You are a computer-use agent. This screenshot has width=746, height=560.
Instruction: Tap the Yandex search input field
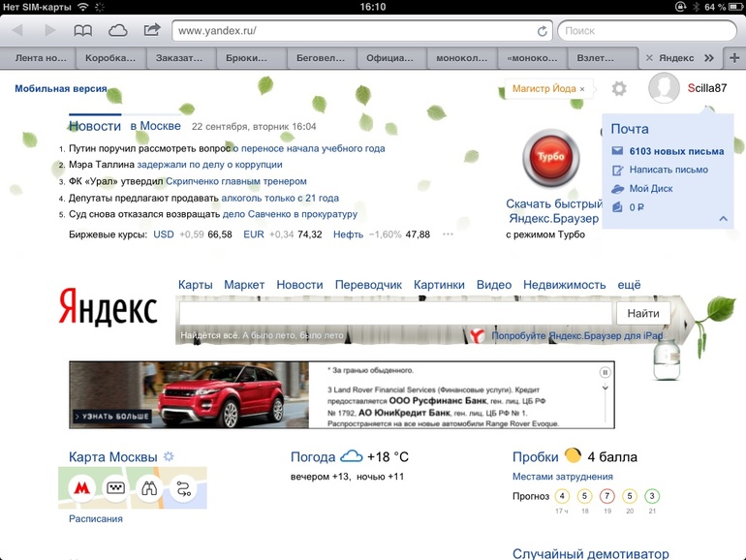(x=395, y=313)
